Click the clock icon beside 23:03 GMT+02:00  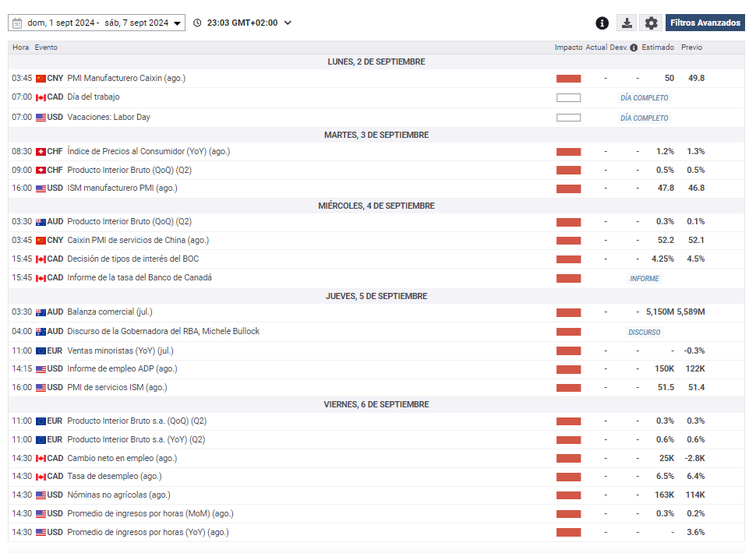click(x=197, y=23)
